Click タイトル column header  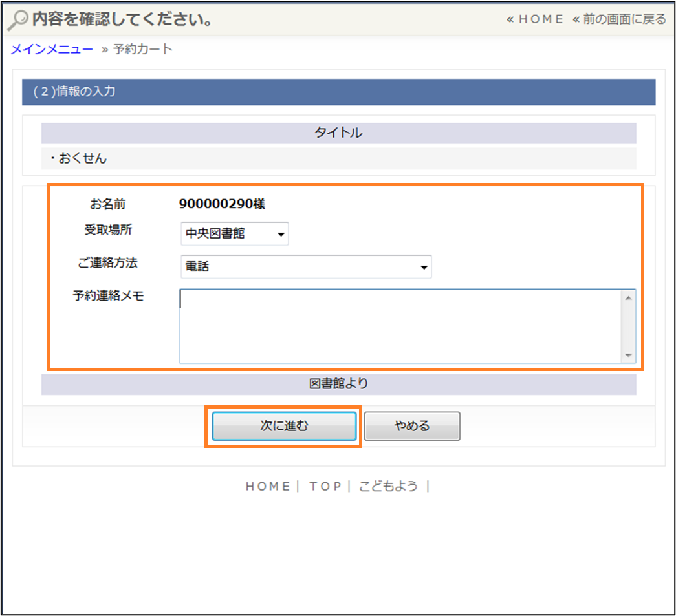click(x=338, y=133)
